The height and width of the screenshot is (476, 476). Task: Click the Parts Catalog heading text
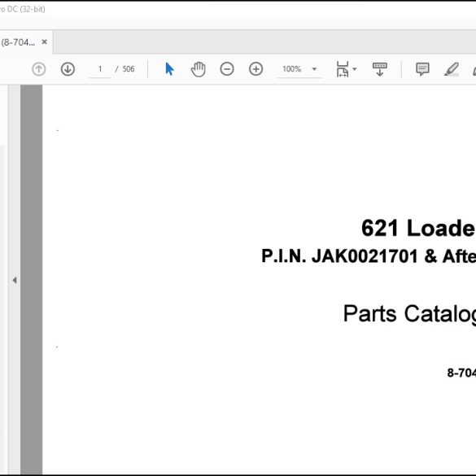point(409,314)
